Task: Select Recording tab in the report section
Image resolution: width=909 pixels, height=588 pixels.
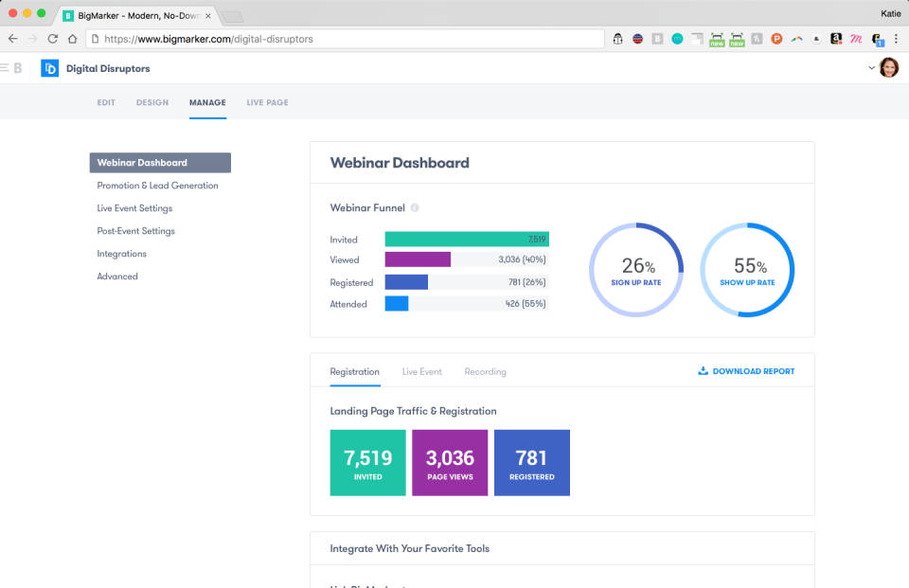Action: (485, 371)
